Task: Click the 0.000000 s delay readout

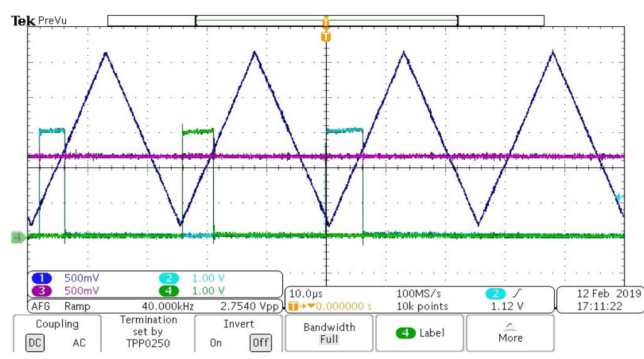Action: [344, 306]
